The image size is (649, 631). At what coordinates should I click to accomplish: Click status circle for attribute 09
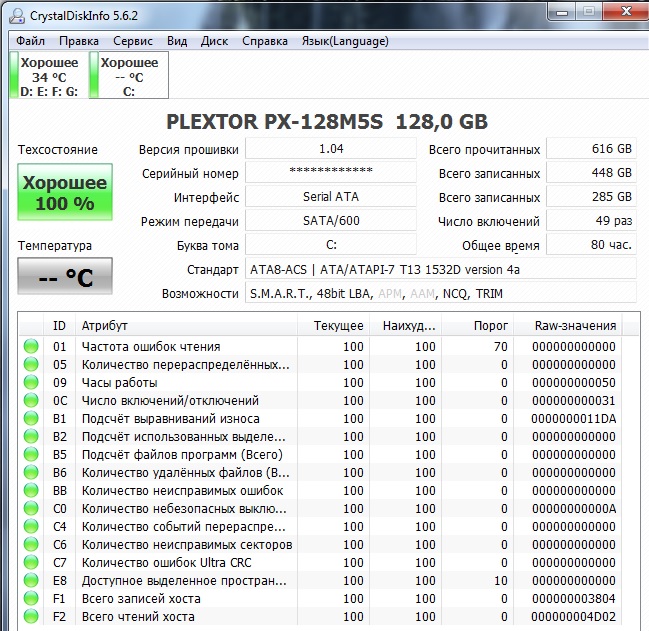pos(31,382)
